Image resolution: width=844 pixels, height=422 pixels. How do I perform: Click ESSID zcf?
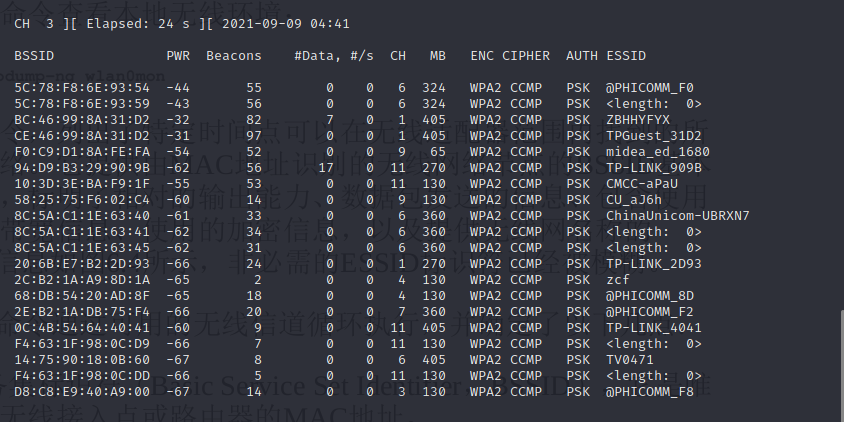coord(618,280)
